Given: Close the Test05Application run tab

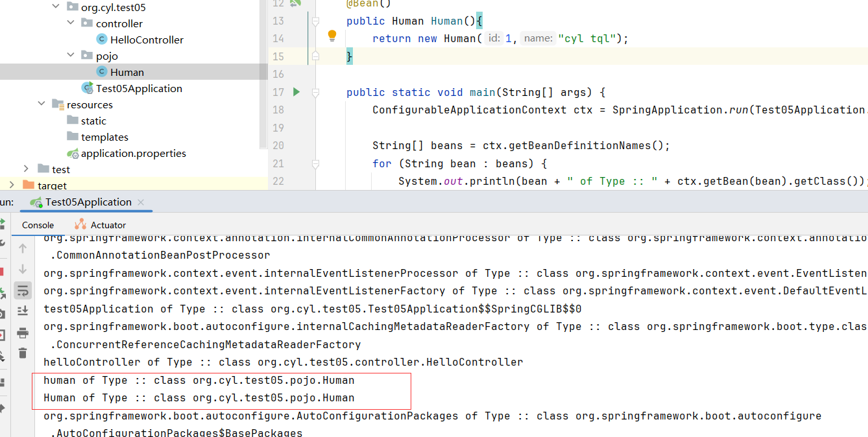Looking at the screenshot, I should 140,202.
